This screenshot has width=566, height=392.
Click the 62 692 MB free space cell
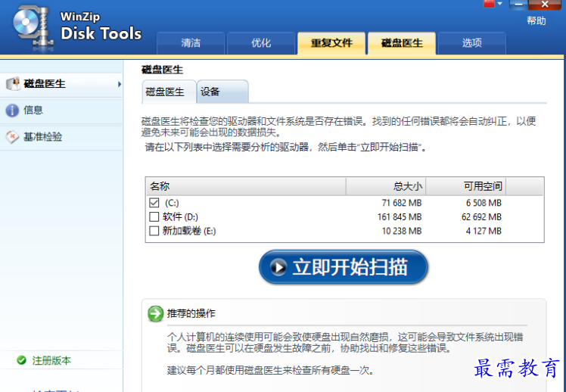coord(481,217)
